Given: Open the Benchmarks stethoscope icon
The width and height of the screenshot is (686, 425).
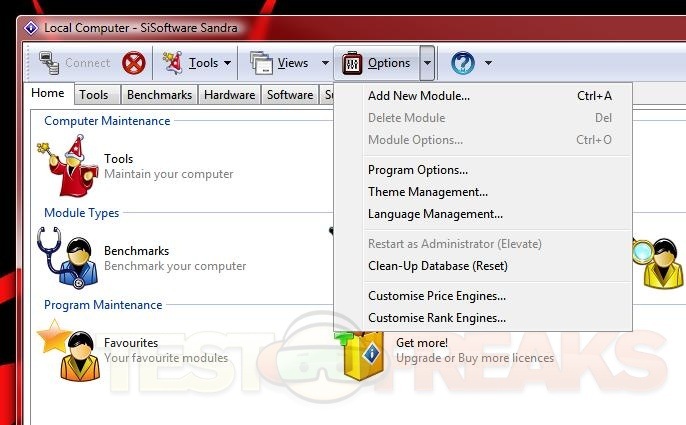Looking at the screenshot, I should [68, 258].
